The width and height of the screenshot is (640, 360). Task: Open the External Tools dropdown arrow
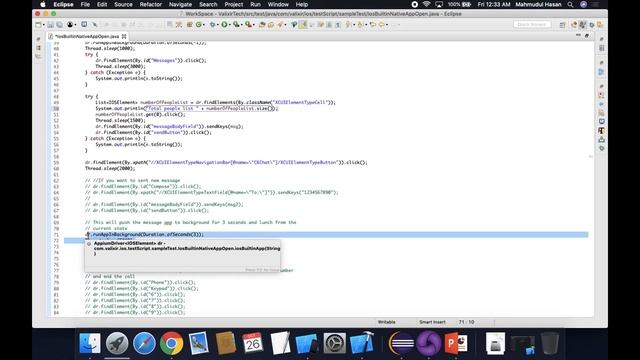[253, 25]
